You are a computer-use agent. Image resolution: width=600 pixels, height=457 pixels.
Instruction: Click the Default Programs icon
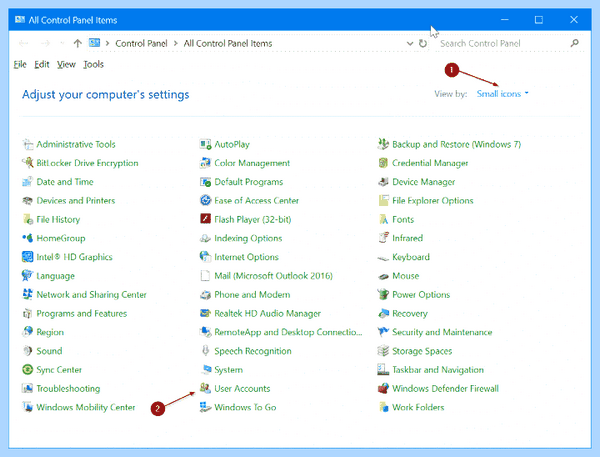pyautogui.click(x=205, y=182)
